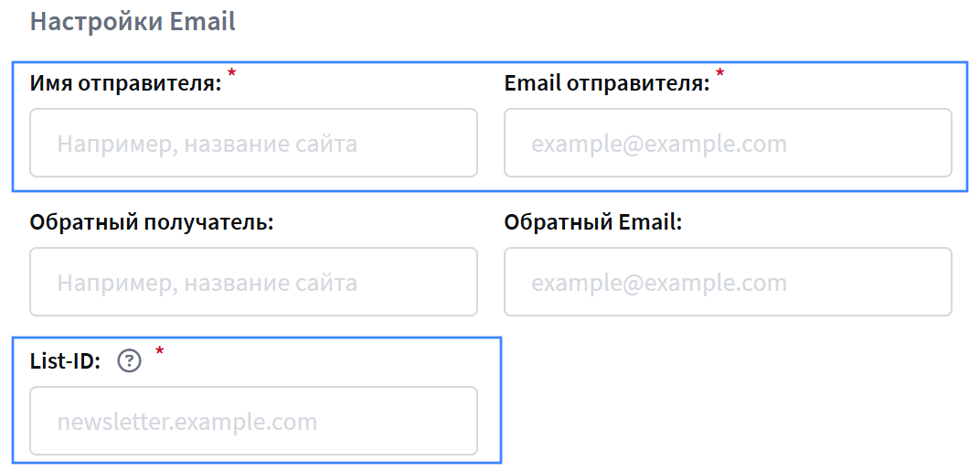Click the "Имя отправителя:" label text

(126, 84)
